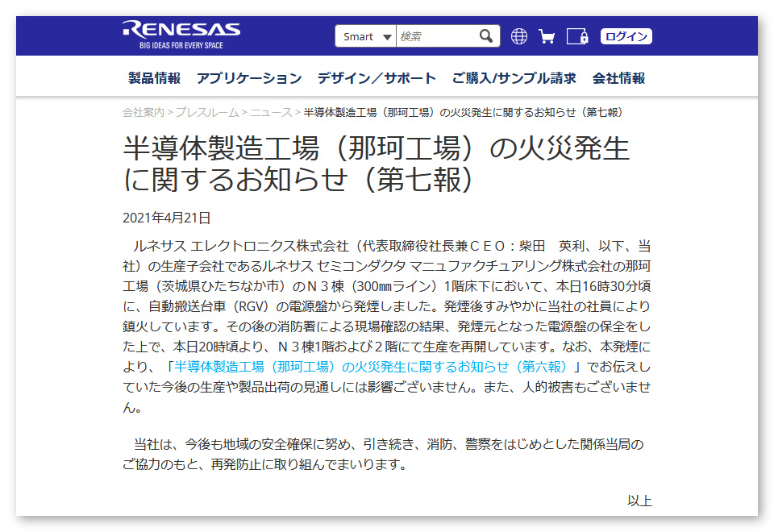Go to プレスルーム breadcrumb link
Image resolution: width=774 pixels, height=532 pixels.
pos(207,113)
